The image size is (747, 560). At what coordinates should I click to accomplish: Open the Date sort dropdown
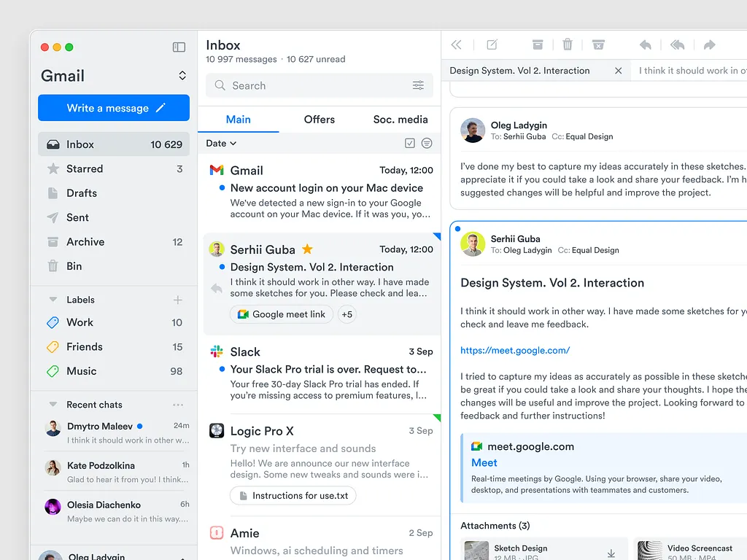220,143
